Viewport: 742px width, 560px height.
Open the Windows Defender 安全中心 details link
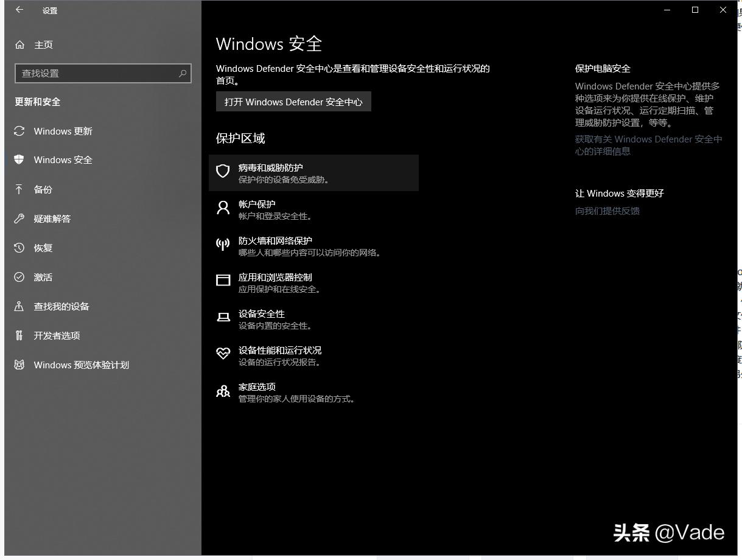coord(647,145)
